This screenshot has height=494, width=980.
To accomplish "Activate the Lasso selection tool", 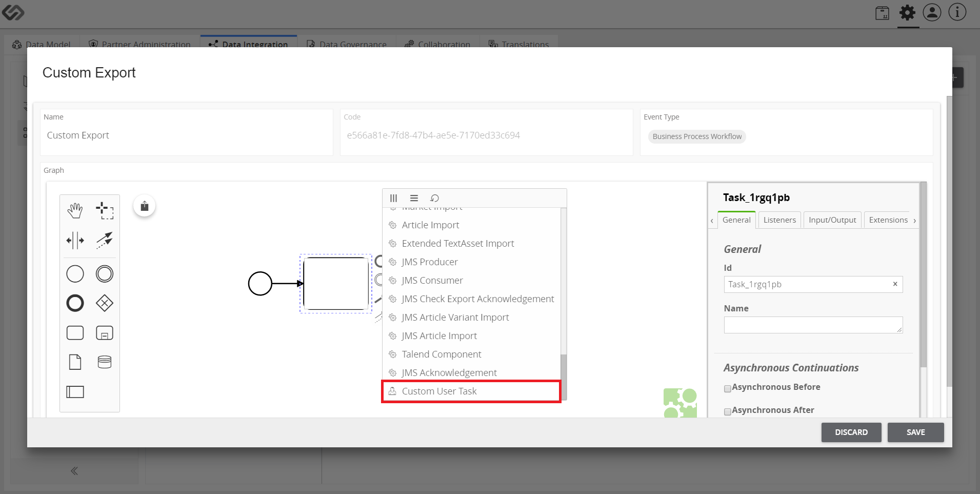I will click(x=105, y=210).
